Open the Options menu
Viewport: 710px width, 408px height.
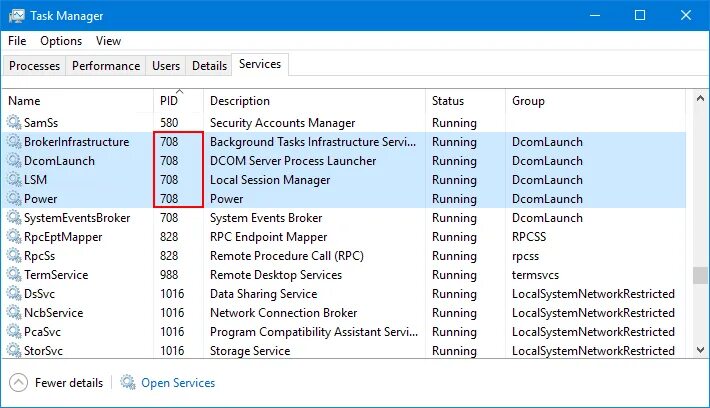tap(61, 41)
